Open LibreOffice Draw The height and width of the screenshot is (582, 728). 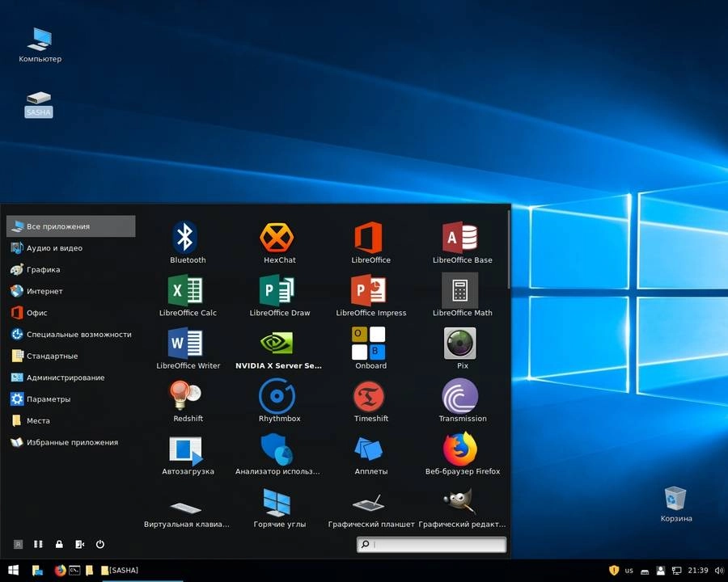(279, 295)
